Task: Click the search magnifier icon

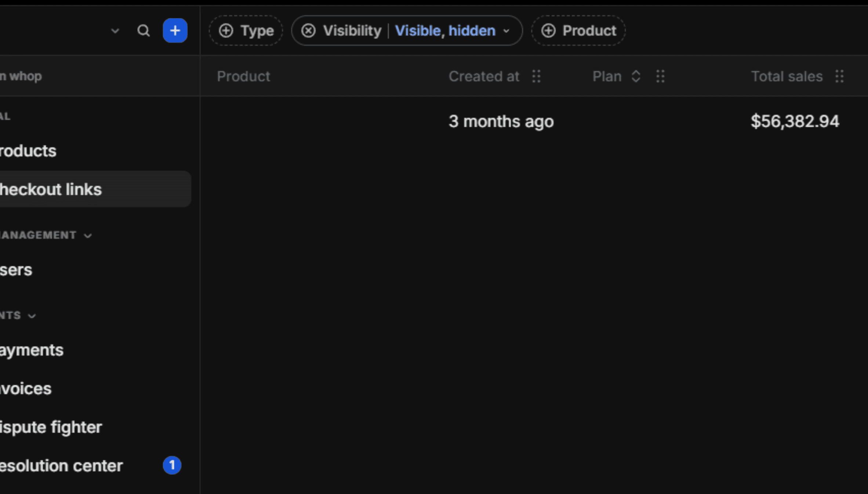Action: 143,30
